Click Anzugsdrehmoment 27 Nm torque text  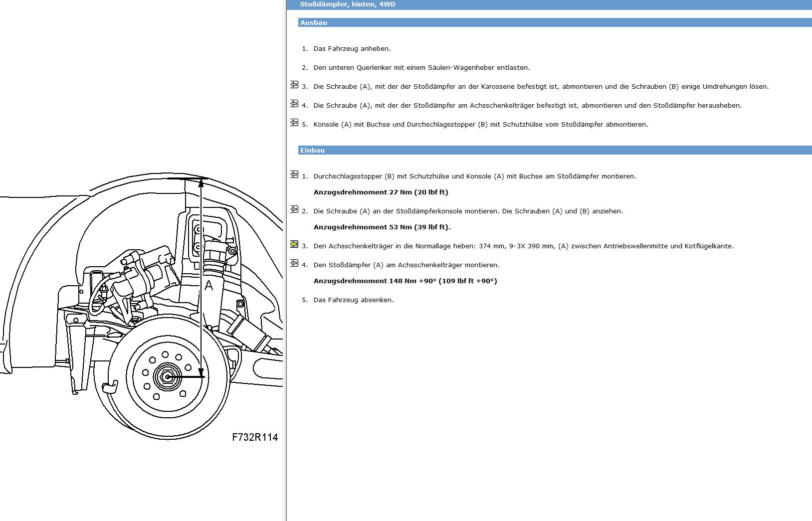(381, 192)
